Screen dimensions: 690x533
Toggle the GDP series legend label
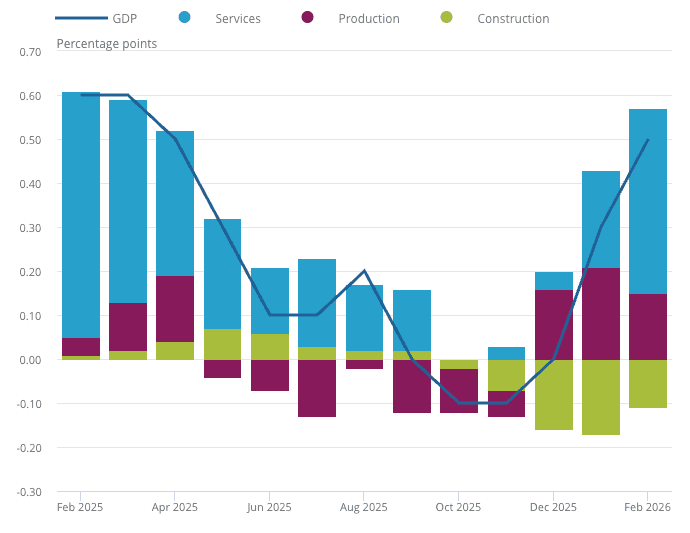124,19
